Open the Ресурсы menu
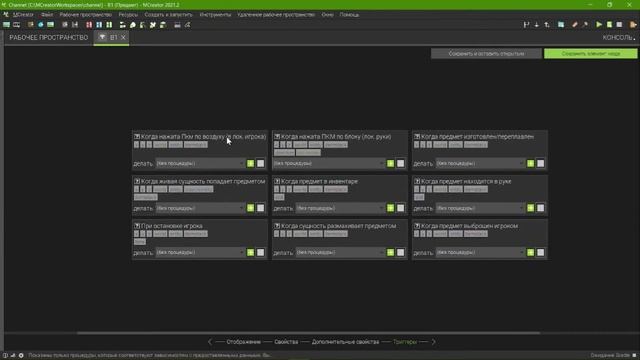This screenshot has height=360, width=640. click(128, 15)
